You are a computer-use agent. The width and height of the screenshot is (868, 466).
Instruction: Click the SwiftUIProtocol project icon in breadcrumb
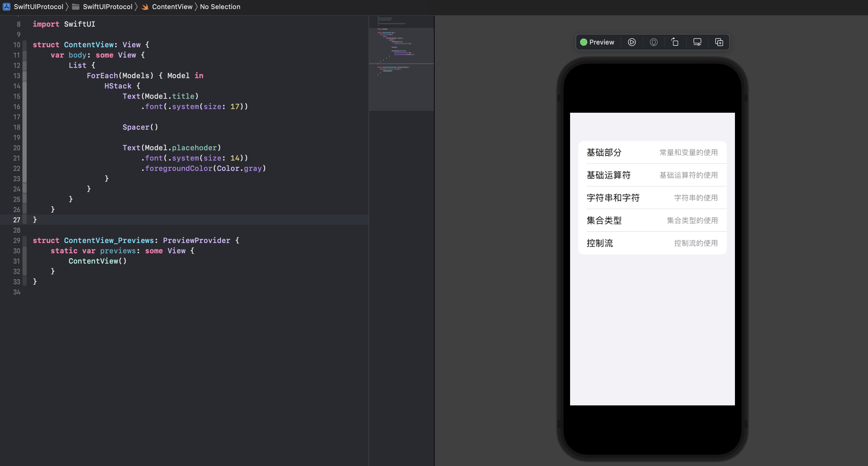[x=6, y=7]
